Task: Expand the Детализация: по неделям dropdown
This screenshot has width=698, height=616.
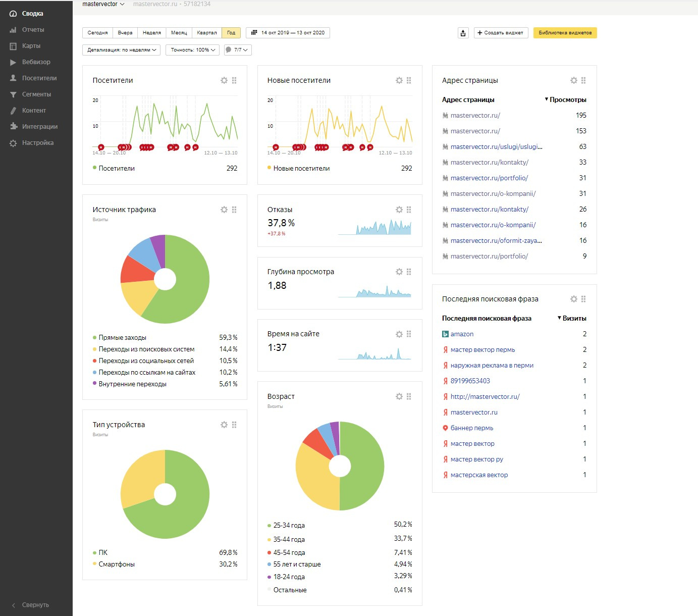Action: pyautogui.click(x=121, y=50)
